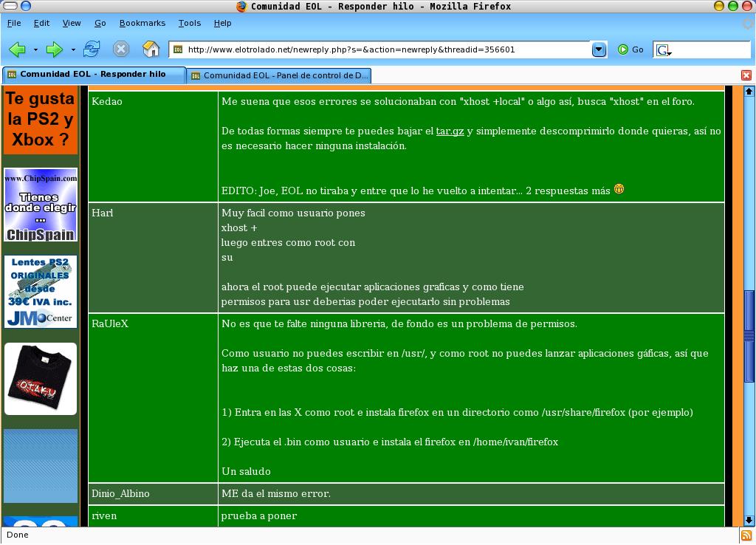Screen dimensions: 756x545
Task: Follow the tar.gz link in Kedao's reply
Action: click(450, 131)
